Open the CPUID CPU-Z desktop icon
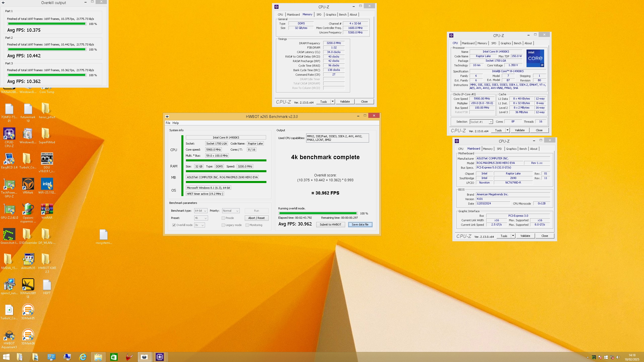Screen dimensions: 644x362 (9, 137)
